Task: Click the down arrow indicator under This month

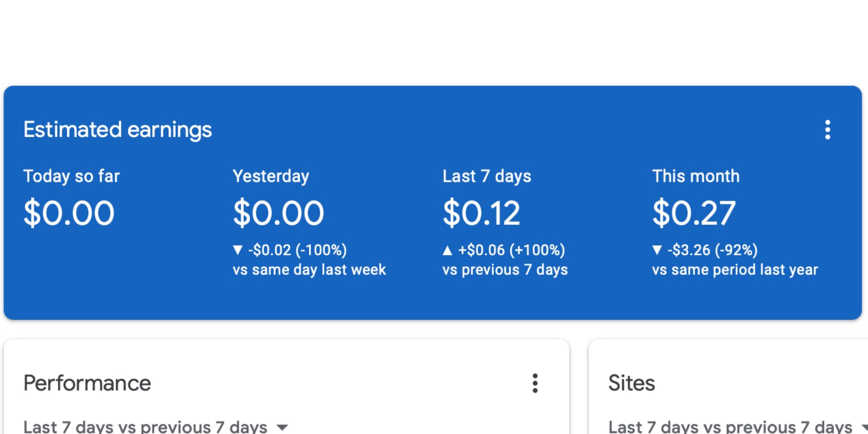Action: (x=657, y=250)
